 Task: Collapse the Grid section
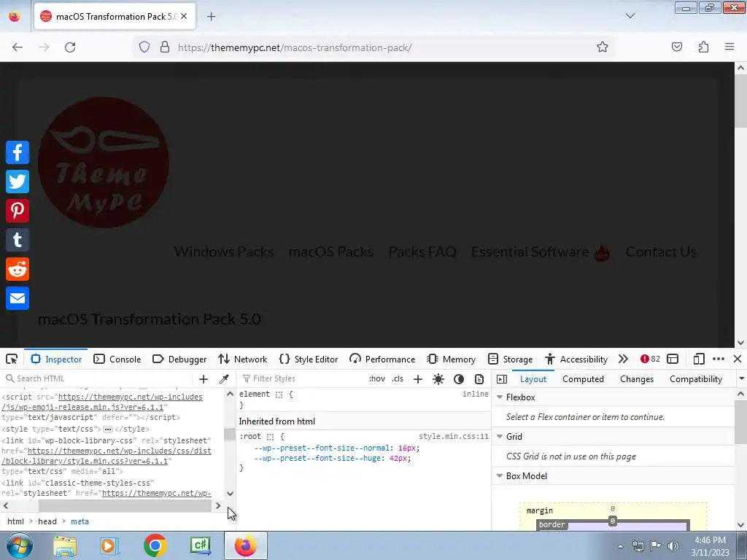[x=500, y=437]
